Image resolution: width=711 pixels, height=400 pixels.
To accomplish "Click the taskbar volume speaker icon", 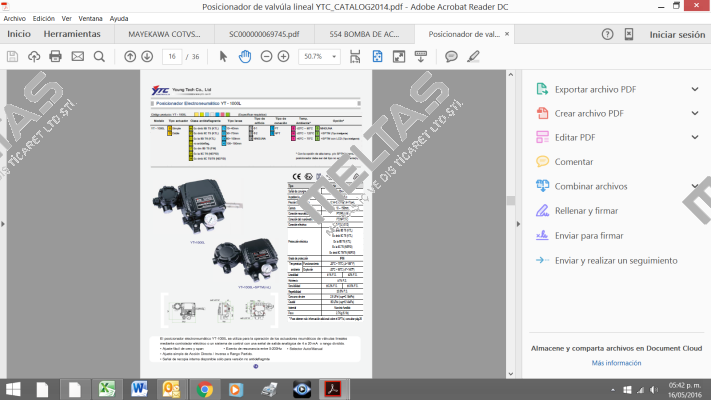I will tap(654, 390).
